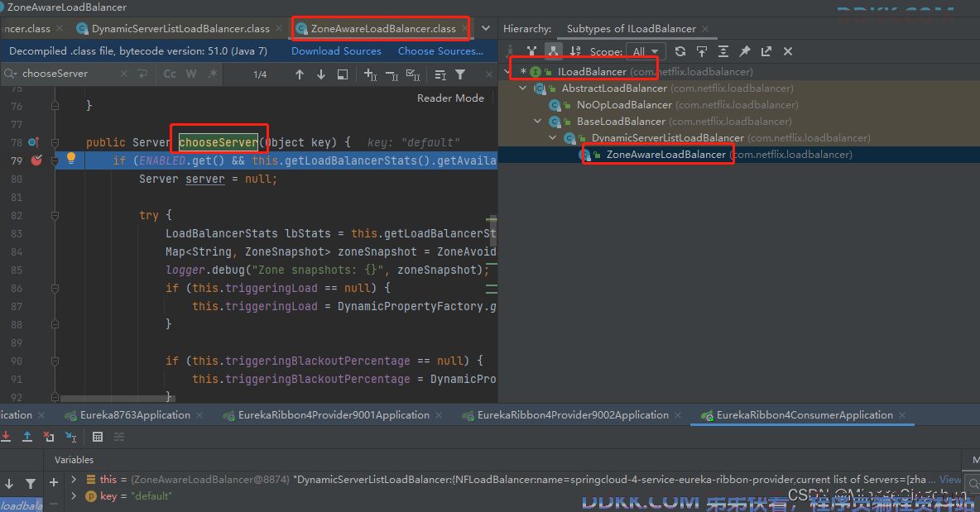Fold the try block on line 82
The image size is (980, 512).
point(55,215)
